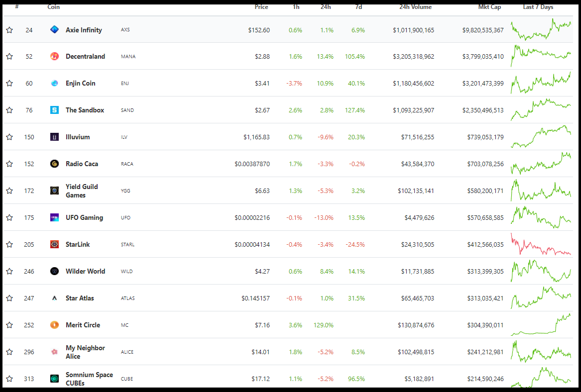The height and width of the screenshot is (392, 581).
Task: Click UFO Gaming price $0.00002216
Action: 252,217
